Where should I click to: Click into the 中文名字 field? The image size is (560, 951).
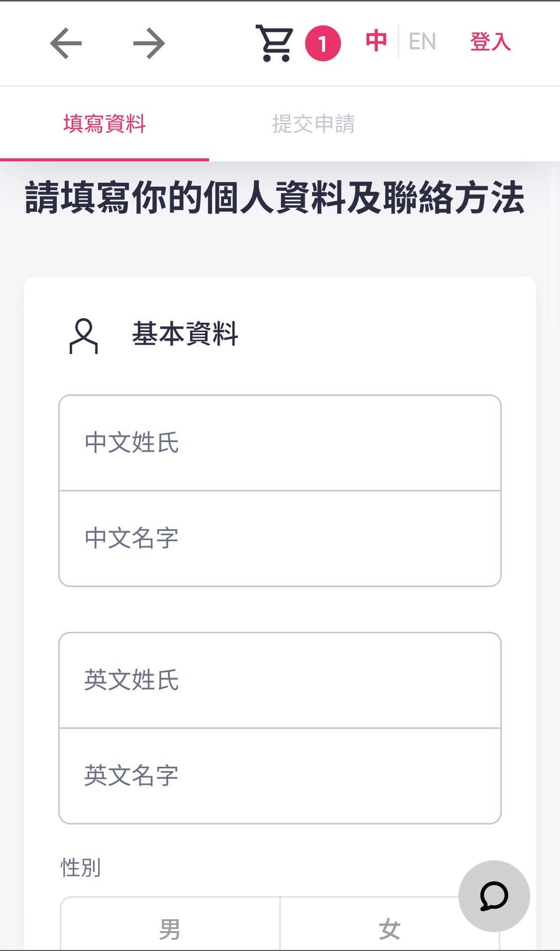280,538
